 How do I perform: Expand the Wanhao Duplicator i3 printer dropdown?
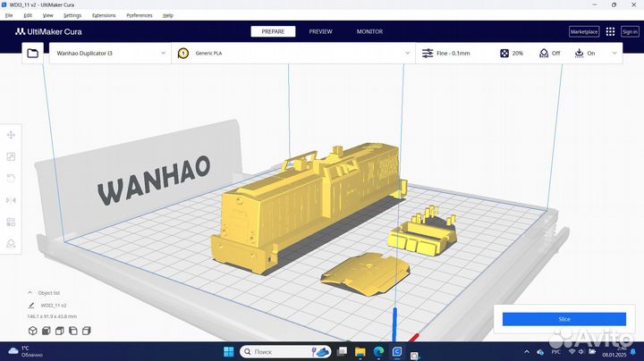click(110, 54)
